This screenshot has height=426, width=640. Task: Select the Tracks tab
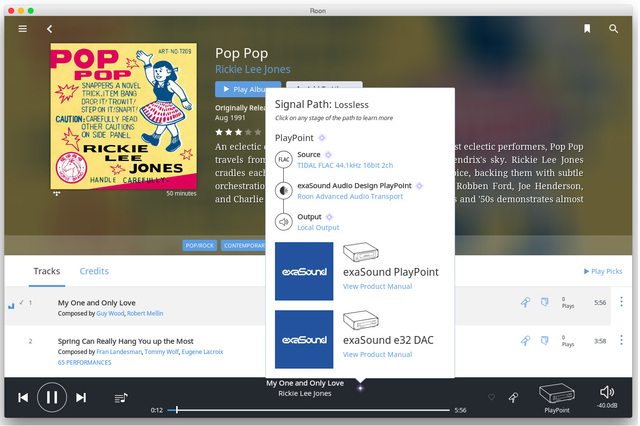click(x=47, y=271)
